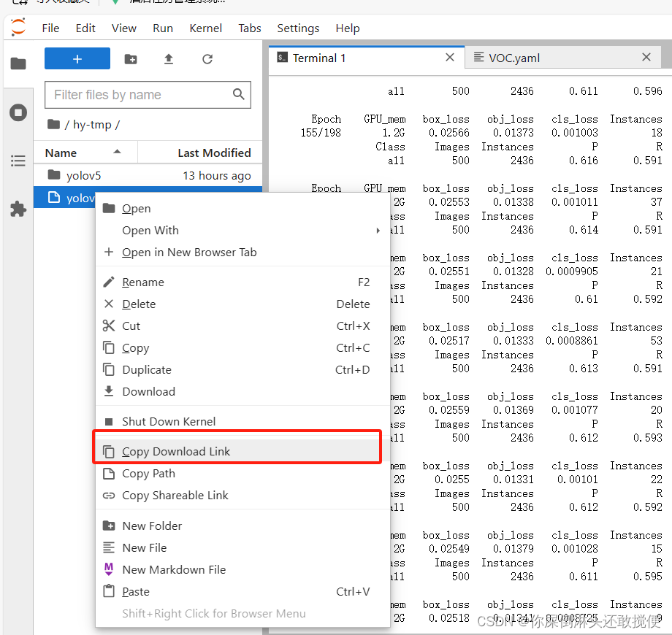This screenshot has width=672, height=635.
Task: Click the New Folder toolbar icon
Action: point(131,59)
